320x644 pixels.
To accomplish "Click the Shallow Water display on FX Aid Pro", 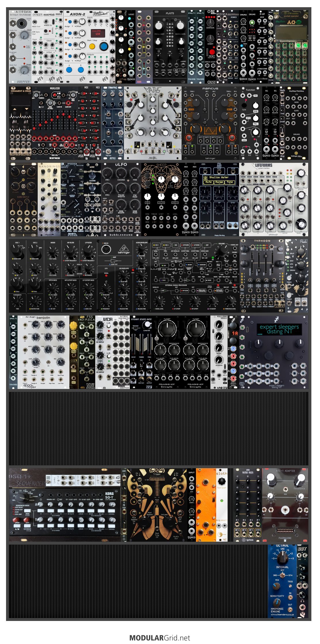I will pos(219,180).
